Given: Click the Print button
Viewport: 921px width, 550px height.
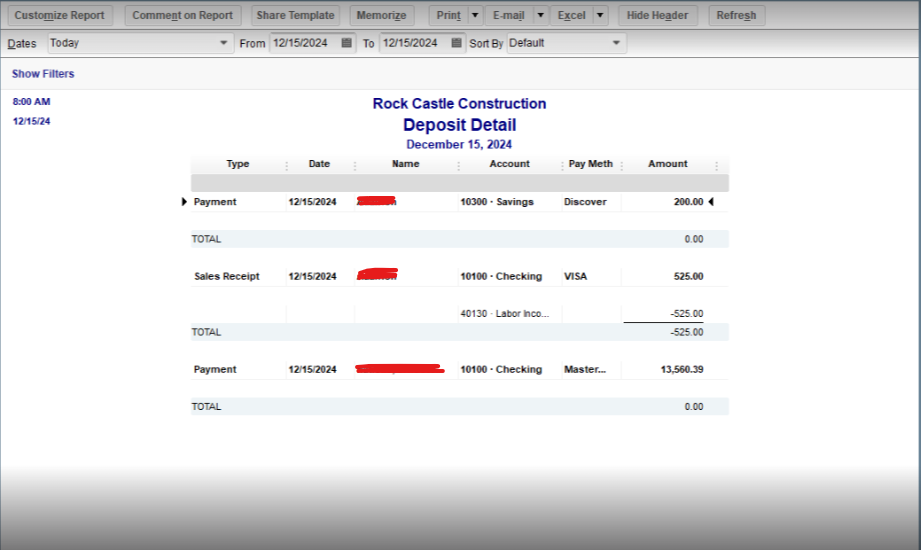Looking at the screenshot, I should coord(448,16).
